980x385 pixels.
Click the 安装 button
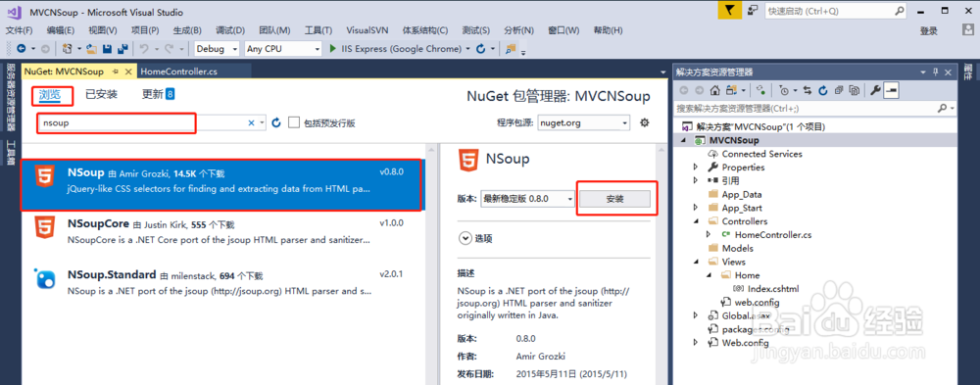(x=615, y=199)
